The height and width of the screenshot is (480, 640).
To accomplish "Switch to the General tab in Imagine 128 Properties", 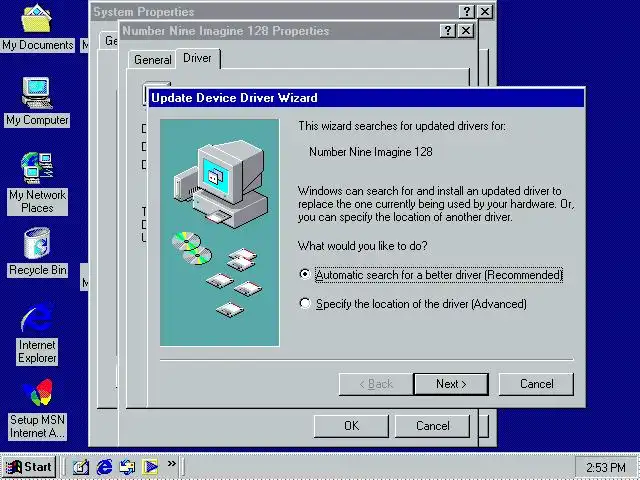I will (x=152, y=60).
